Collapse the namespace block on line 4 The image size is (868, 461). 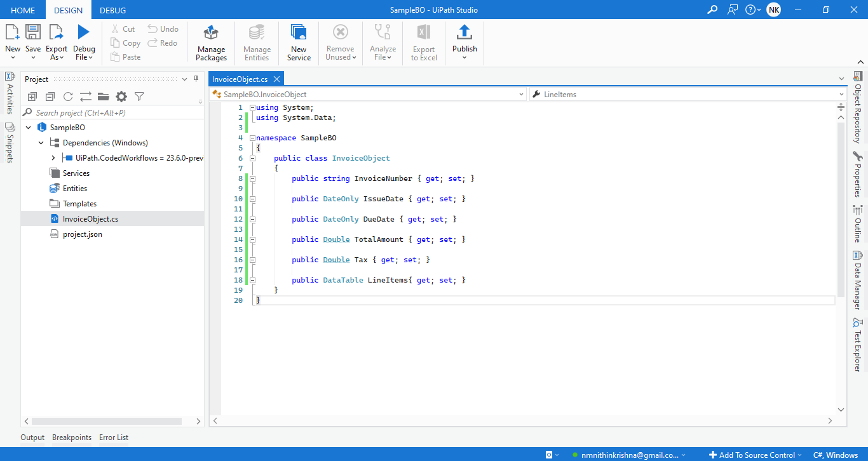[252, 138]
